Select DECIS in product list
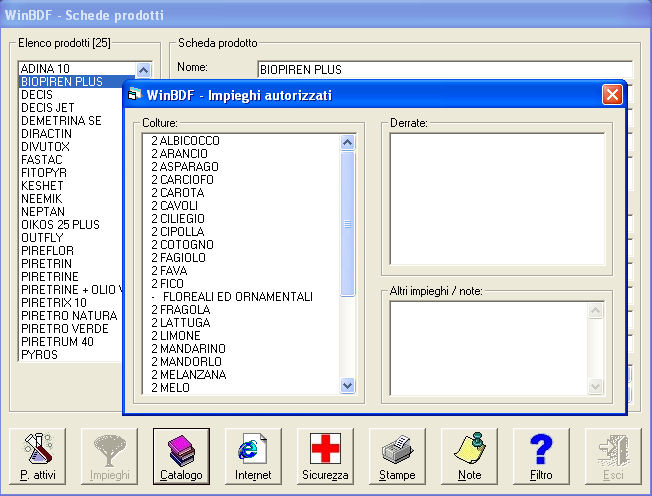The image size is (652, 496). (x=71, y=94)
